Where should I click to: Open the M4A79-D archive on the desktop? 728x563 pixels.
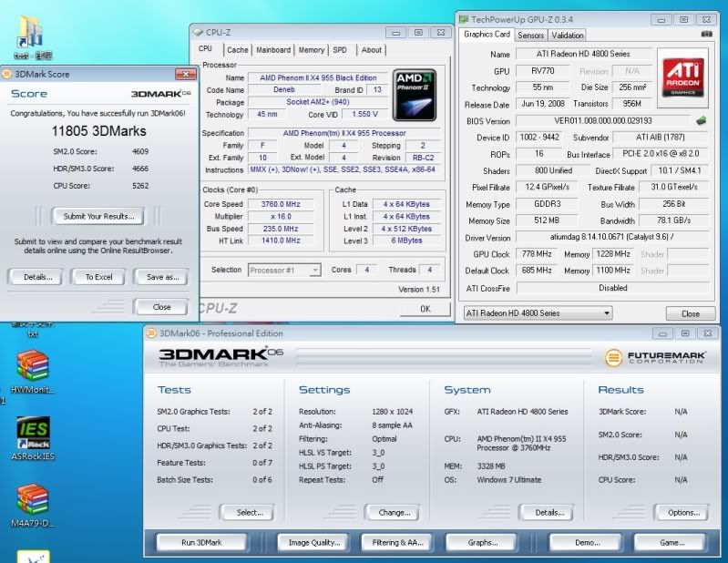tap(33, 500)
